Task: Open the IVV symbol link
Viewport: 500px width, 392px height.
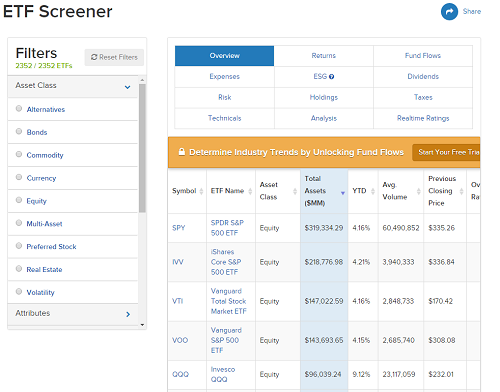Action: point(178,262)
